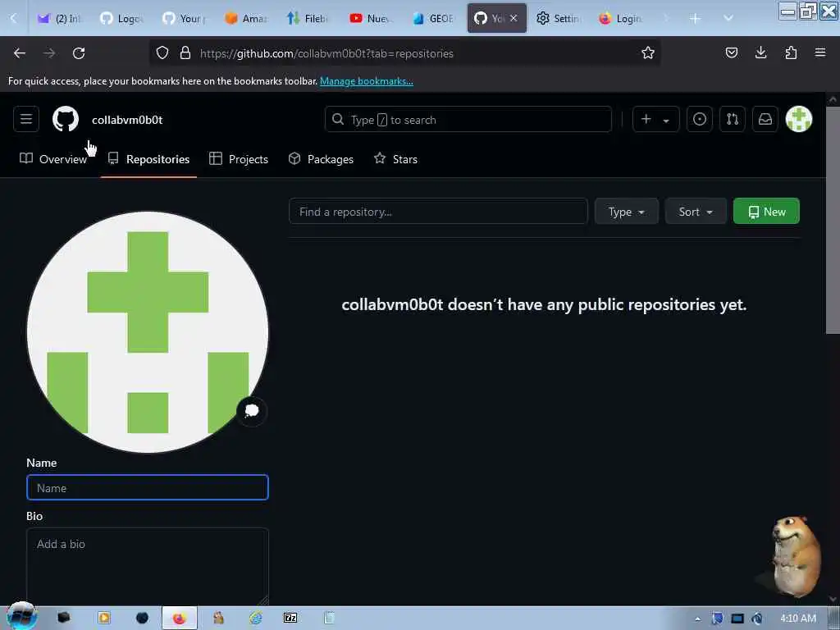
Task: Open the pull requests icon in header
Action: (x=733, y=119)
